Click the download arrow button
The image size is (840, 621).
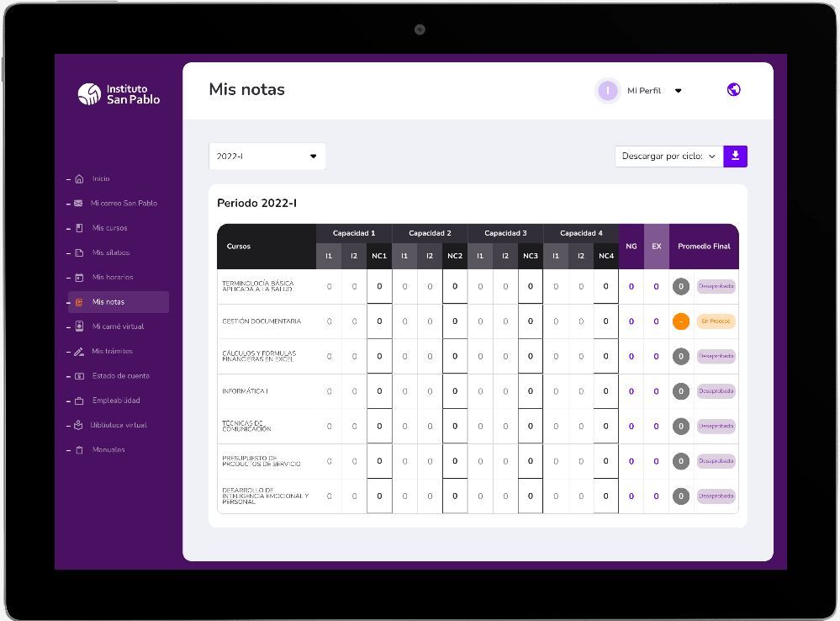pos(736,156)
